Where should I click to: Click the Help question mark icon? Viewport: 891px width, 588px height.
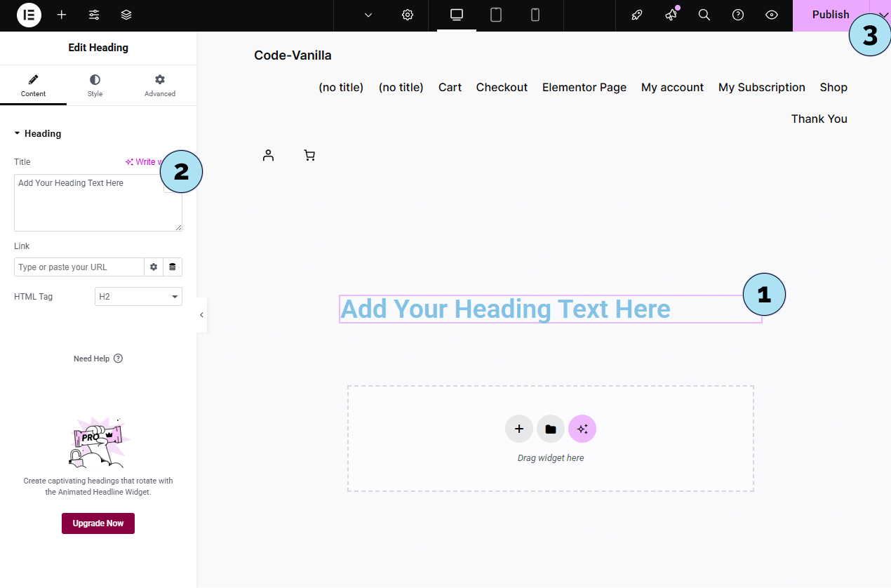(738, 15)
